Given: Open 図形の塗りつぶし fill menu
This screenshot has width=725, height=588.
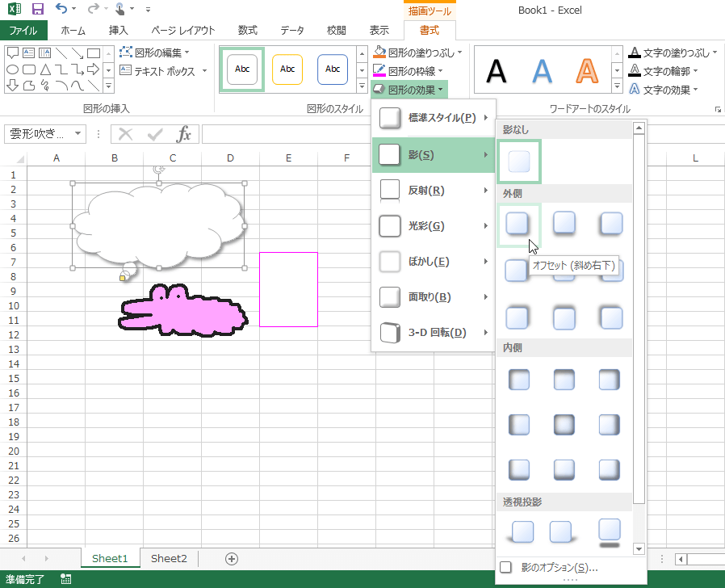Looking at the screenshot, I should point(418,52).
